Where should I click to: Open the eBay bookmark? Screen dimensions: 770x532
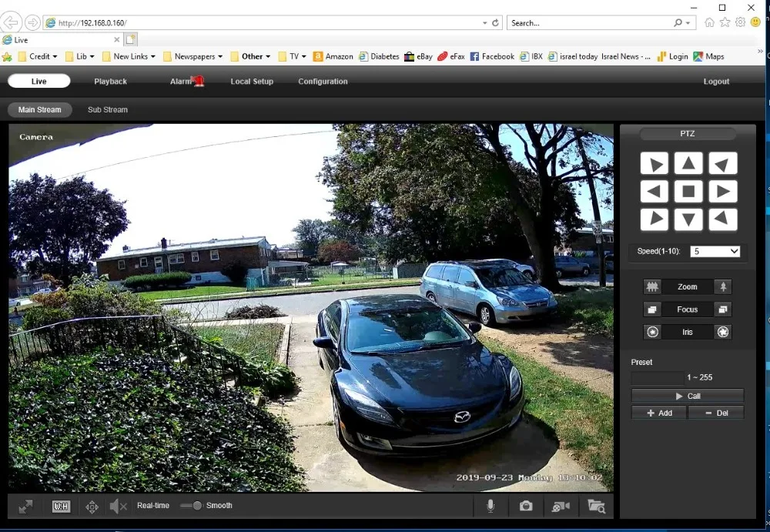(418, 56)
